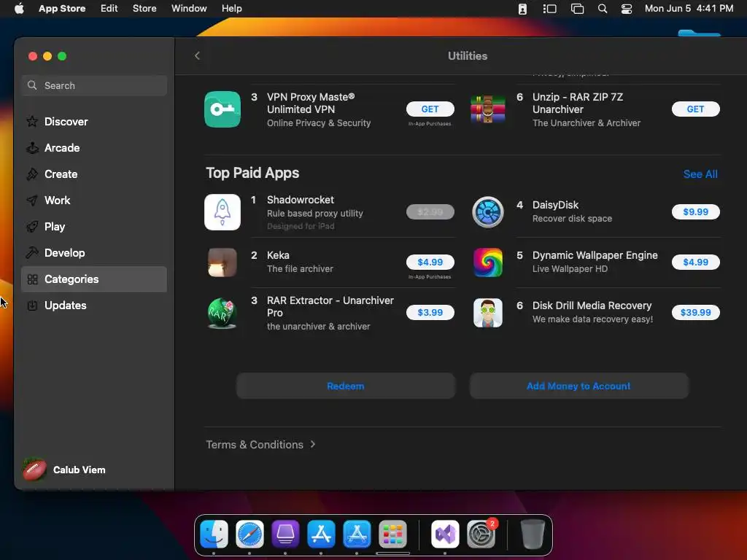The width and height of the screenshot is (747, 560).
Task: Open Launchpad from the Dock
Action: [x=392, y=534]
